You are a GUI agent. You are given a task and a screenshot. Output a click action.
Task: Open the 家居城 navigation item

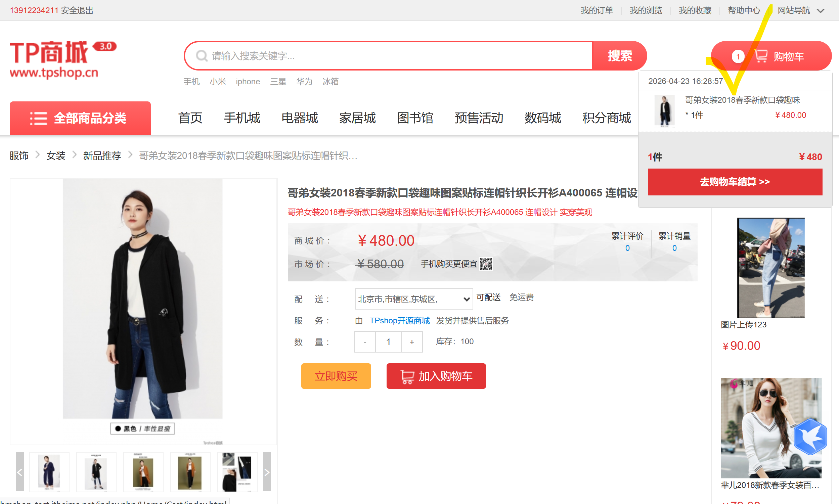(x=357, y=118)
